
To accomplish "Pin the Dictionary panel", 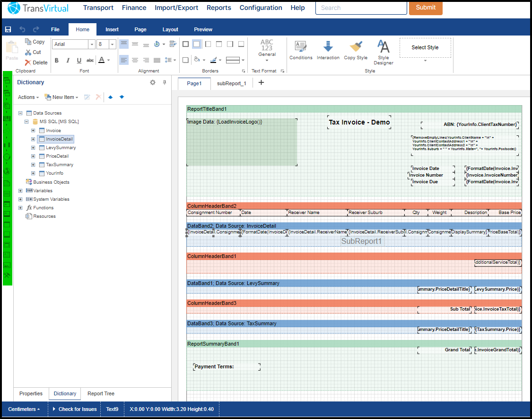I will 165,82.
